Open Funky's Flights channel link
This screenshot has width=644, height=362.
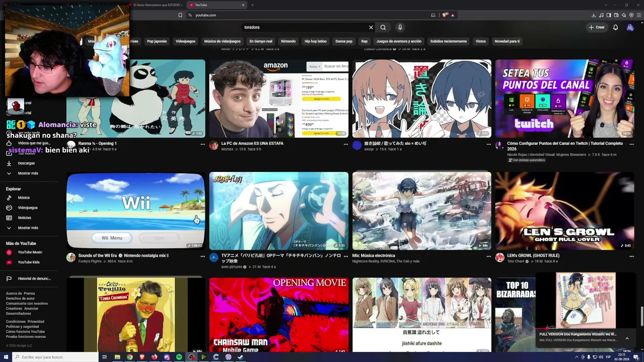coord(90,261)
